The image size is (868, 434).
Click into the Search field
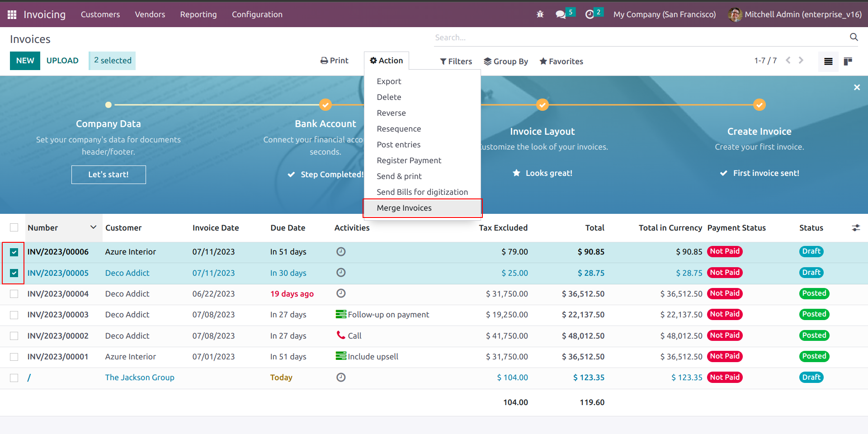point(640,38)
